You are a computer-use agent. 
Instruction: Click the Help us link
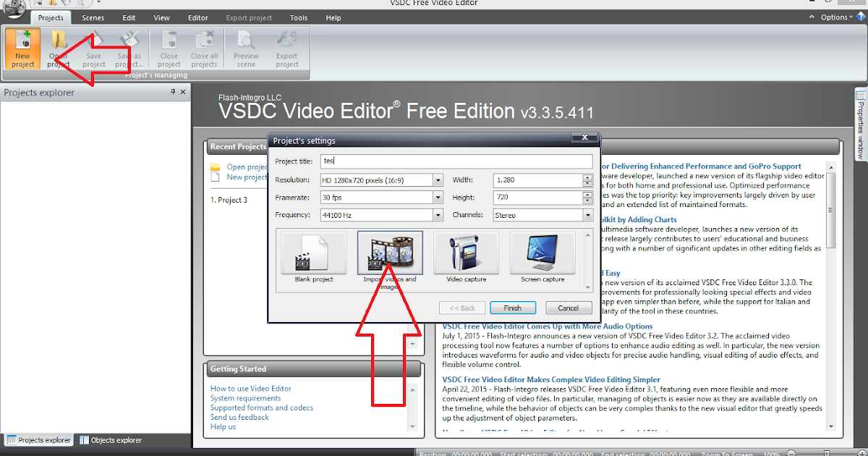point(223,426)
